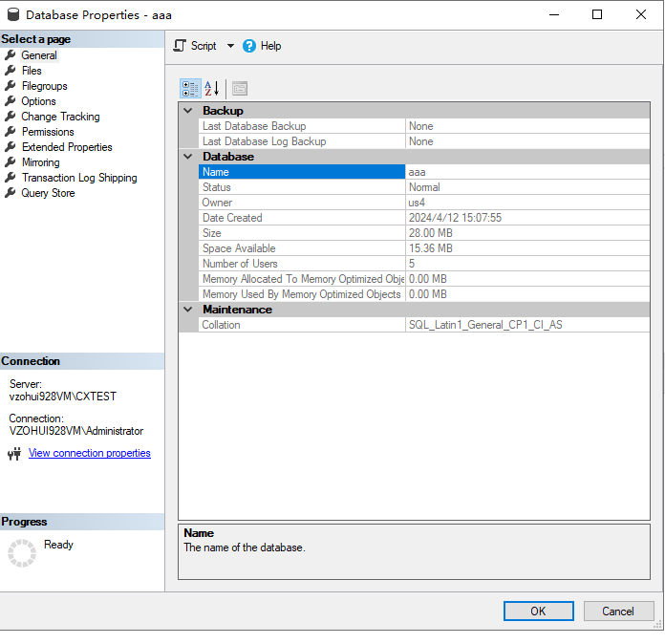The width and height of the screenshot is (665, 644).
Task: Open the Permissions page
Action: tap(48, 132)
